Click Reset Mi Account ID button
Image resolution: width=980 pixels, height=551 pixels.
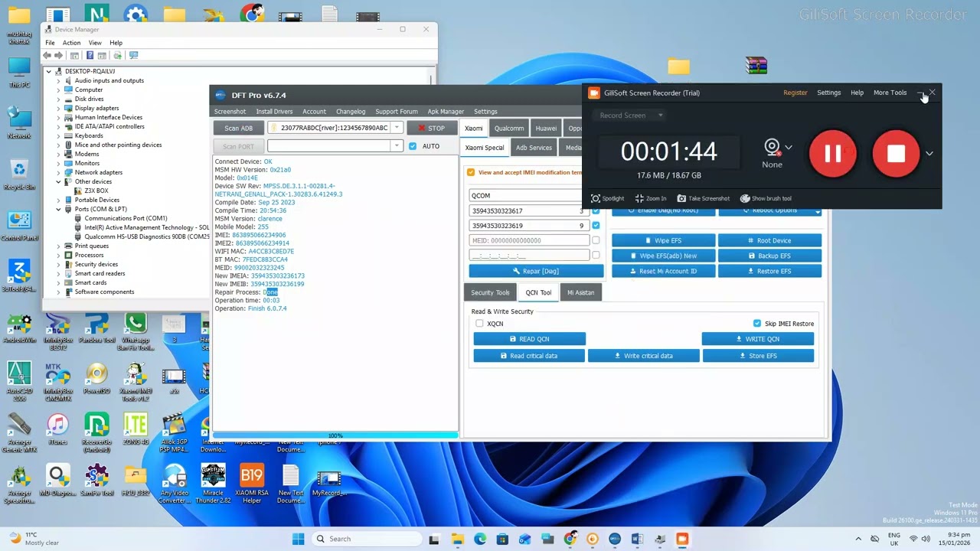point(663,271)
